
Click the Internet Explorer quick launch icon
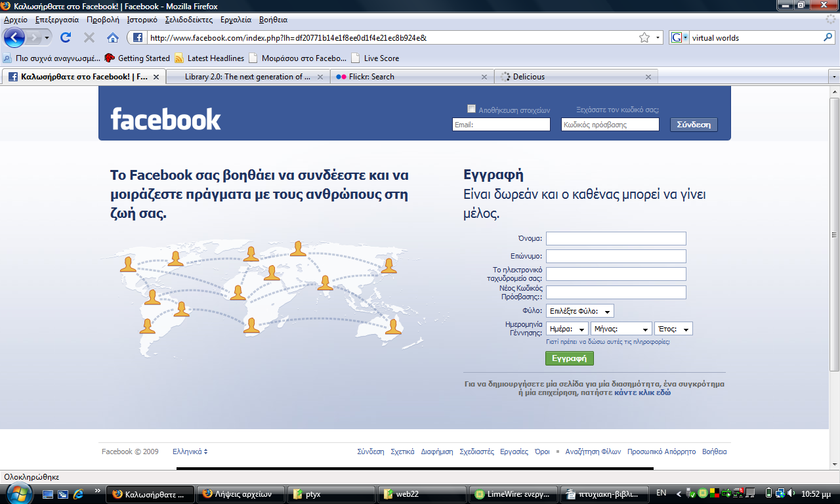pyautogui.click(x=79, y=493)
